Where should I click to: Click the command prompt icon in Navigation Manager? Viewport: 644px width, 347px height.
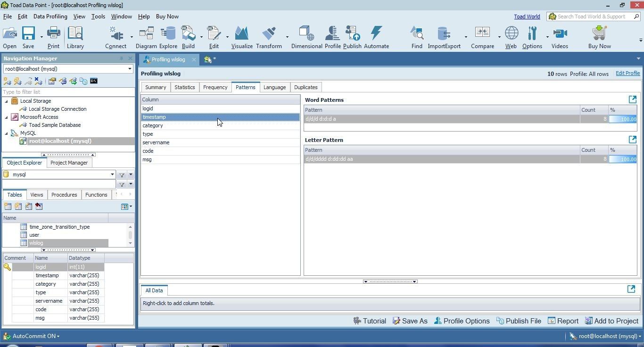pyautogui.click(x=94, y=81)
